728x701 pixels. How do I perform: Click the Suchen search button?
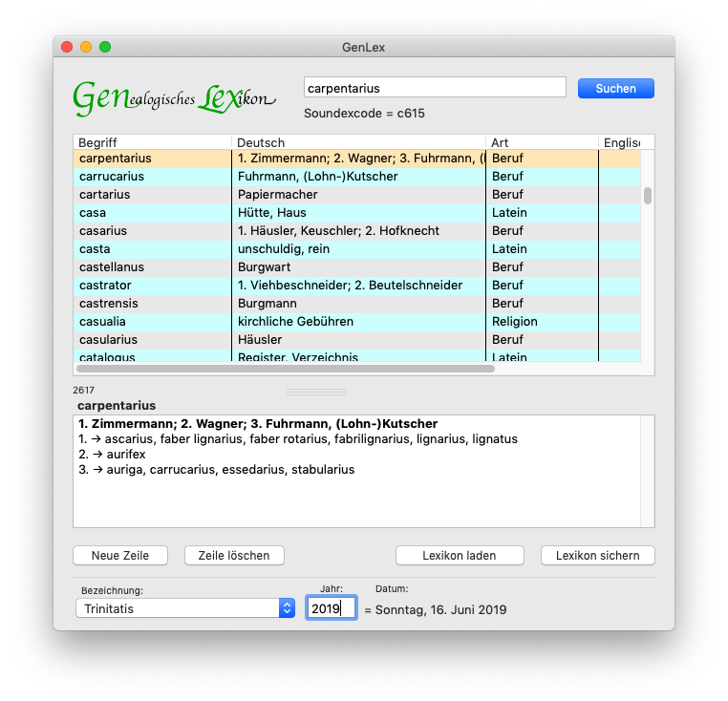[615, 88]
